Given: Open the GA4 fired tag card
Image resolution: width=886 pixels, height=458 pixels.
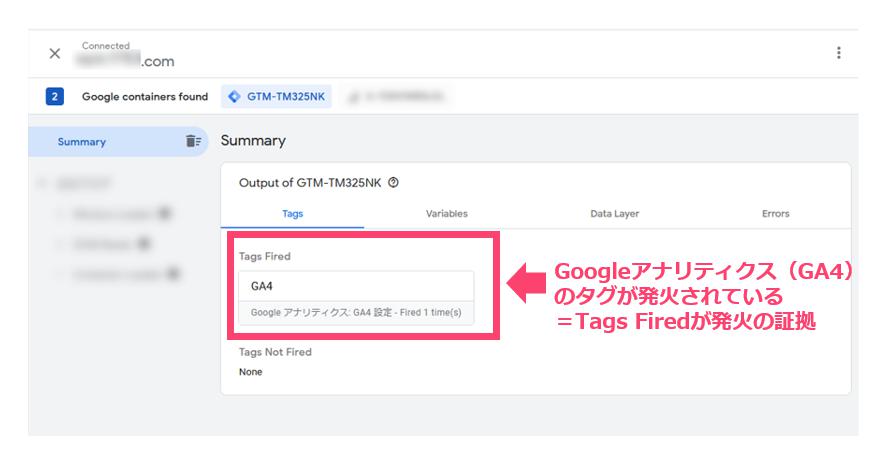Looking at the screenshot, I should click(357, 298).
